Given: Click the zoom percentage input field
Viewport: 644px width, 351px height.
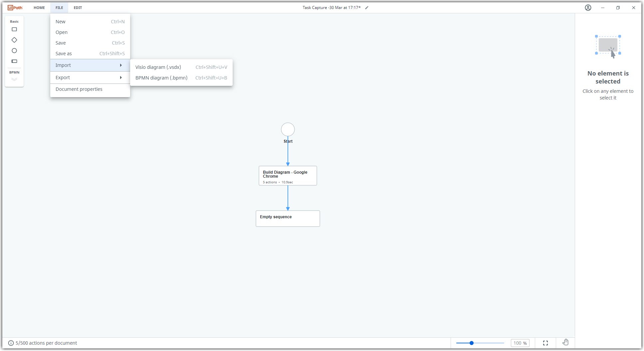Looking at the screenshot, I should (520, 343).
